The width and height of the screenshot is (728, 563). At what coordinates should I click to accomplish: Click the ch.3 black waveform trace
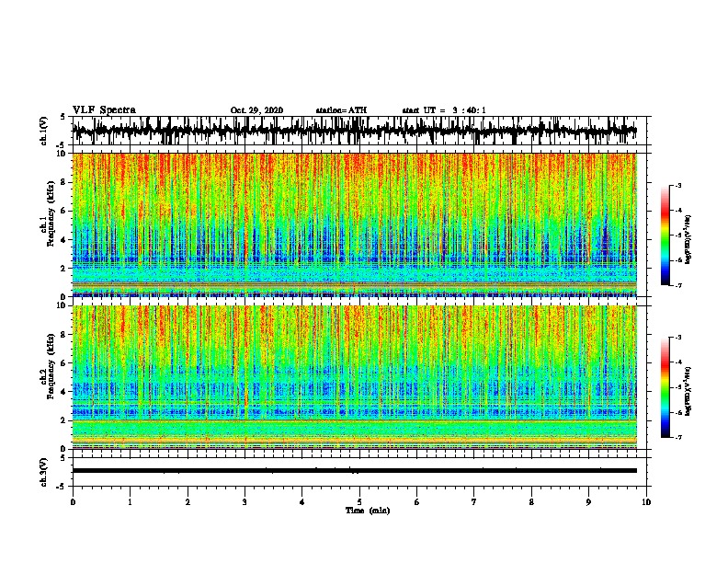354,471
